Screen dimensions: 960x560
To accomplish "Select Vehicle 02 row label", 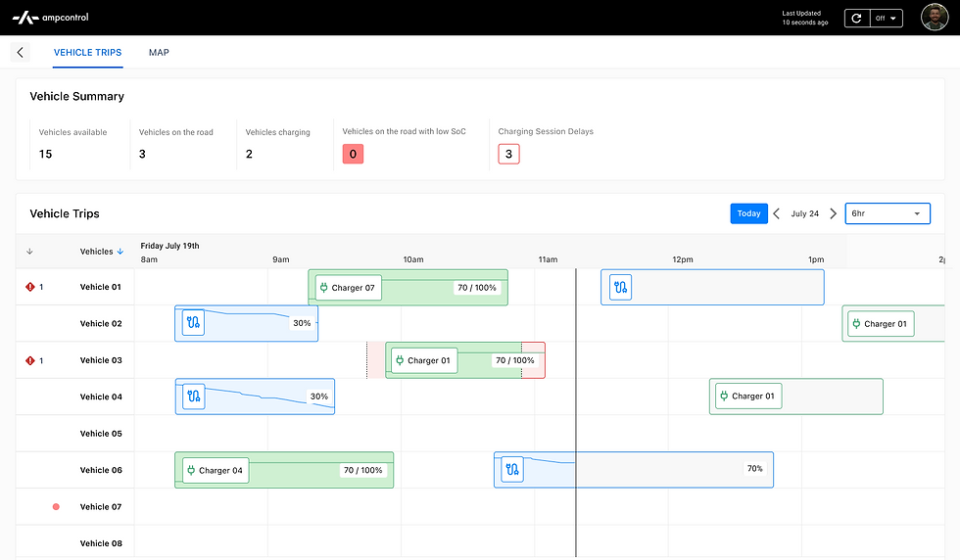I will point(101,324).
